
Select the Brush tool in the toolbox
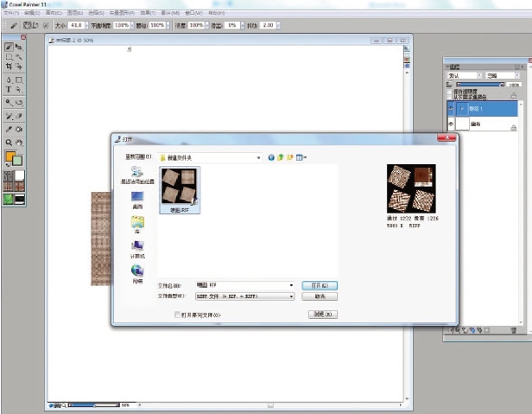pyautogui.click(x=9, y=47)
